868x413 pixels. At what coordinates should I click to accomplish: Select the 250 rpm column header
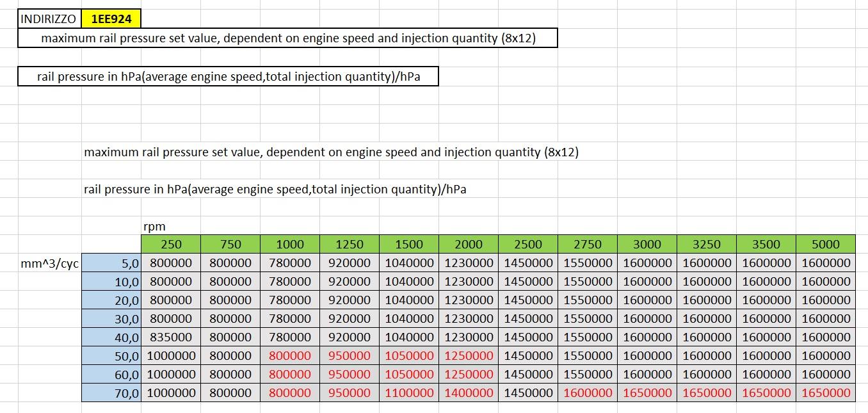171,244
